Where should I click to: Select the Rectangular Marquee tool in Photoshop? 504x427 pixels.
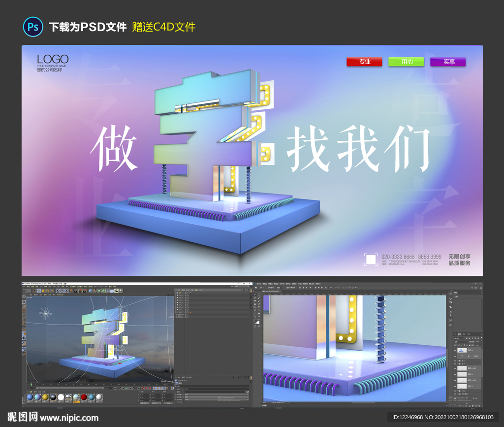coord(259,295)
